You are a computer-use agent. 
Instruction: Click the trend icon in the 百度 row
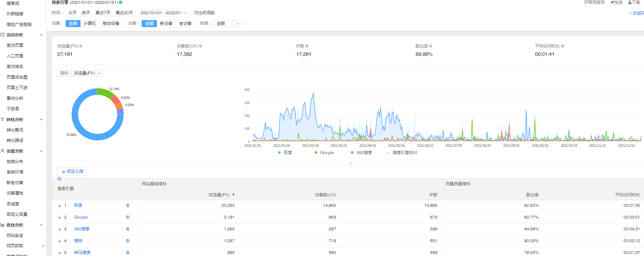click(x=128, y=205)
